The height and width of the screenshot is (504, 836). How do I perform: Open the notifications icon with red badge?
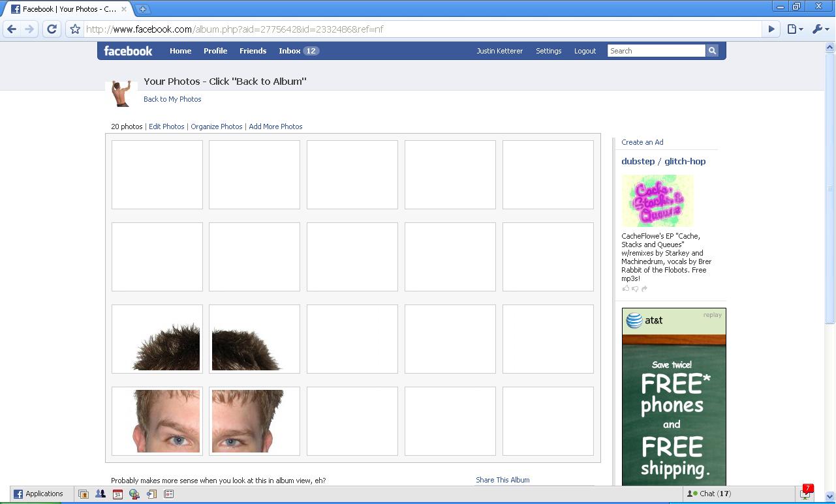(805, 494)
